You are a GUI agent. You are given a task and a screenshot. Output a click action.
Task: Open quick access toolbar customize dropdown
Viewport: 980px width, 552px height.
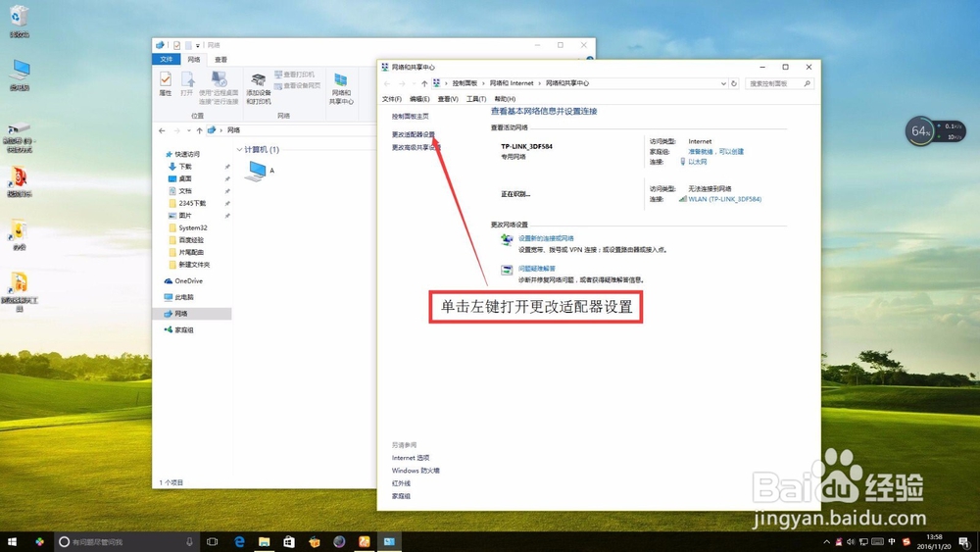click(x=198, y=46)
